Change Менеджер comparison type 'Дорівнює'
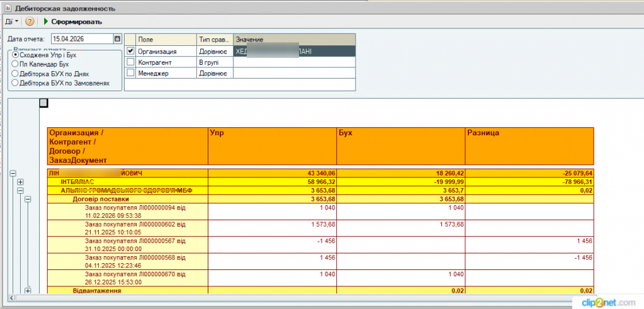This screenshot has width=644, height=309. point(215,72)
